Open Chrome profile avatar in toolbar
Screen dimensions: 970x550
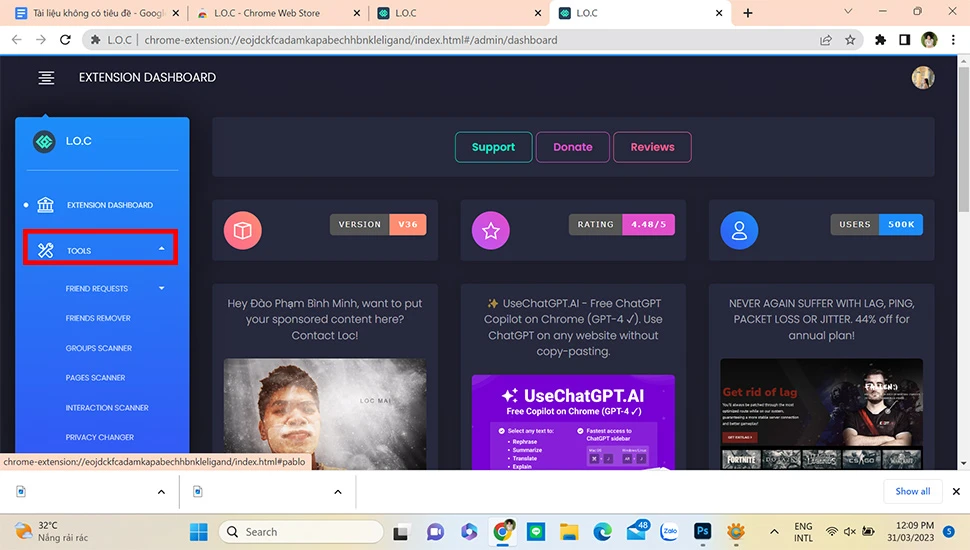point(929,40)
